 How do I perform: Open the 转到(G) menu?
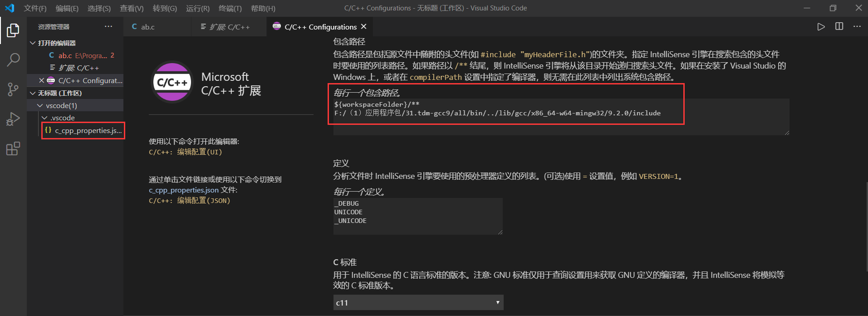165,8
